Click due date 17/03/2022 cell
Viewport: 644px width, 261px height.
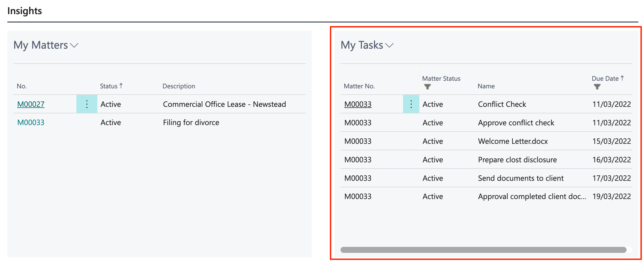[612, 178]
